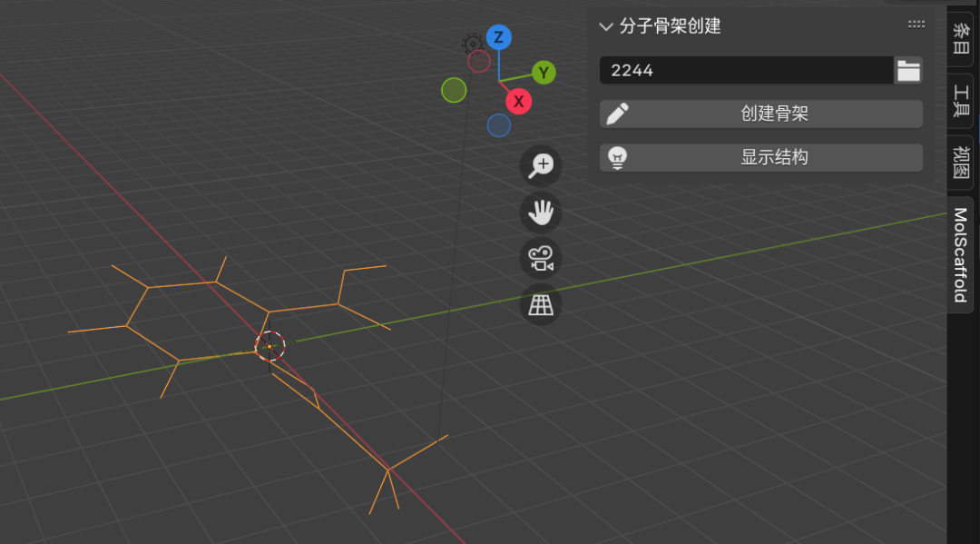Click the hand pan view button
980x544 pixels.
[x=541, y=212]
